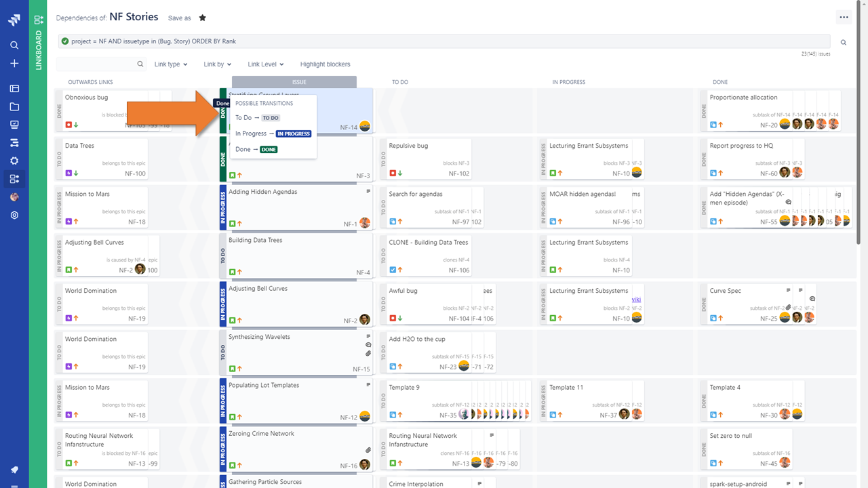
Task: Open the Dashboards monitor icon in sidebar
Action: (14, 125)
